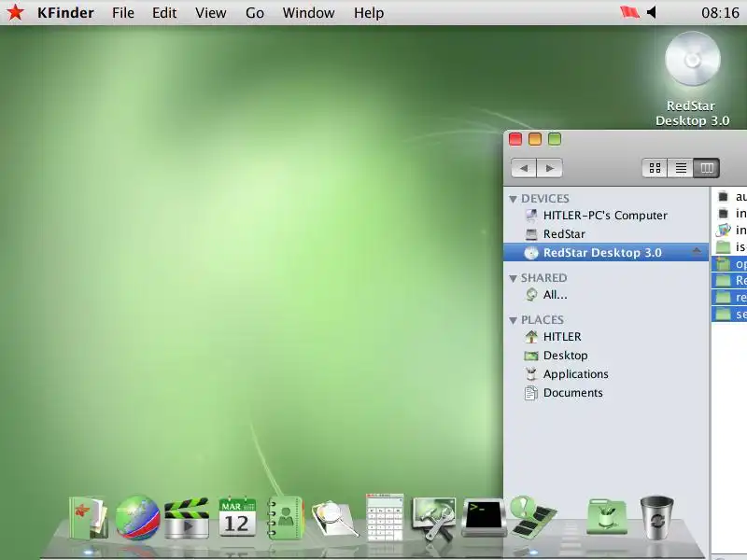Viewport: 747px width, 560px height.
Task: Launch the calculator from dock
Action: pyautogui.click(x=385, y=517)
